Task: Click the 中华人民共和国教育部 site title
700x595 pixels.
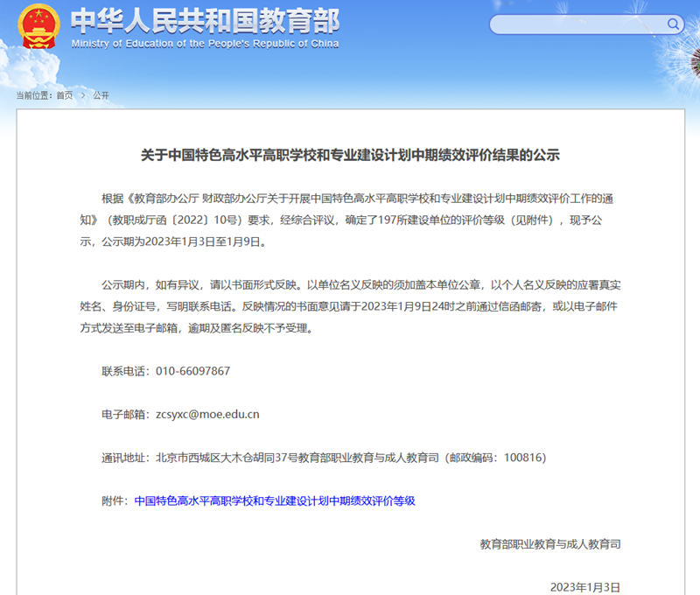Action: pos(205,21)
